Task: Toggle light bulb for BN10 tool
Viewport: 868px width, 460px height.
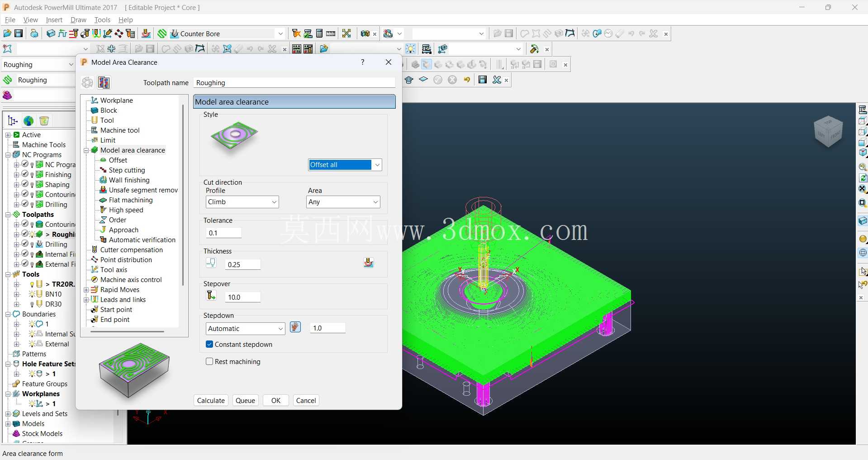Action: (32, 294)
